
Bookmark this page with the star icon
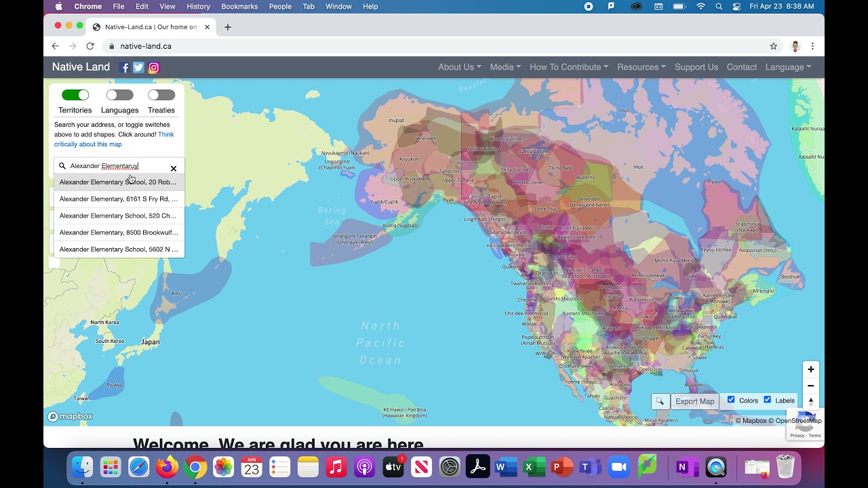point(774,46)
